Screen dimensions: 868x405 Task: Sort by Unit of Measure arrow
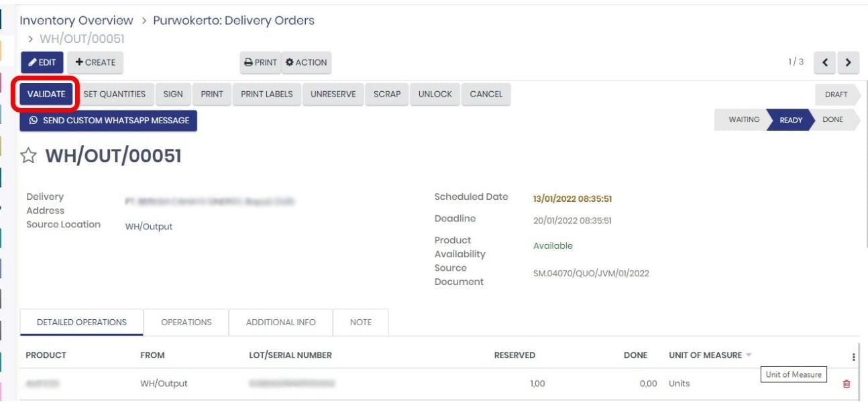tap(749, 355)
